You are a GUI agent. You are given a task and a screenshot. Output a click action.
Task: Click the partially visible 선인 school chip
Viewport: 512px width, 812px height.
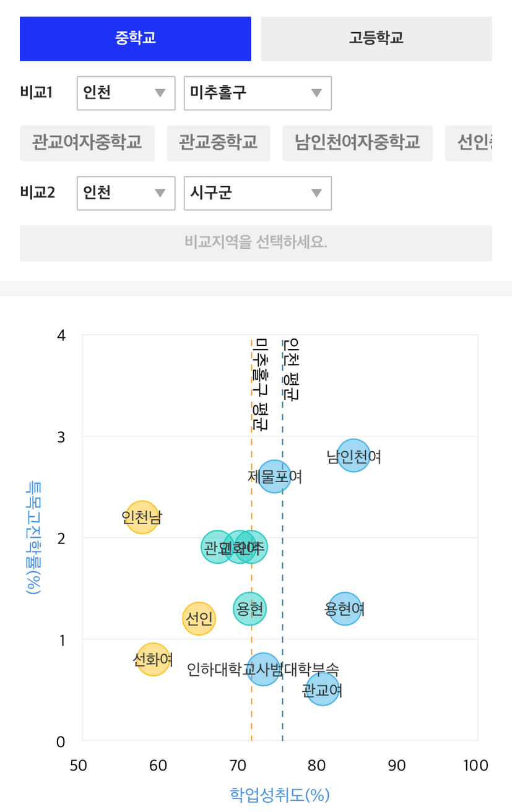469,143
